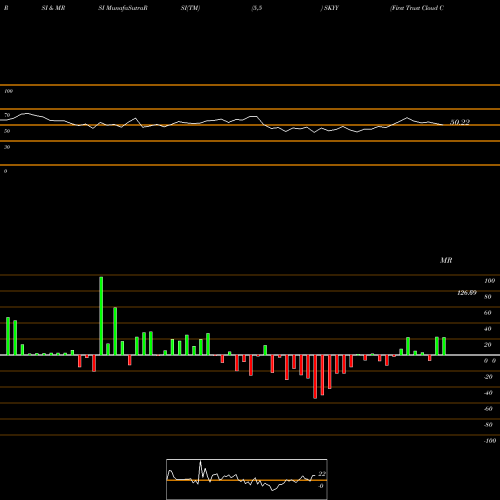Click the 'First Trust Cloud C' title text
Screen dimensions: 500x500
coord(417,8)
